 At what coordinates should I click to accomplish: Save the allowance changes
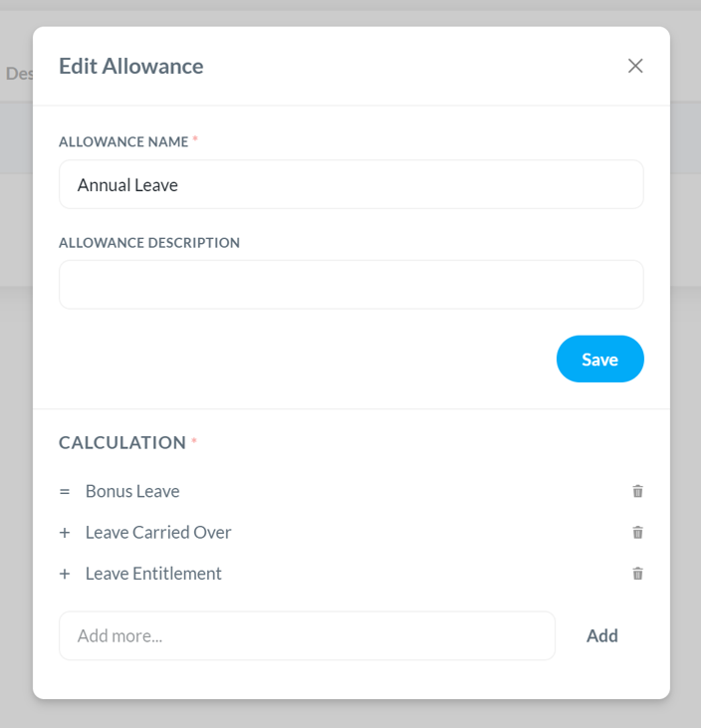coord(599,359)
